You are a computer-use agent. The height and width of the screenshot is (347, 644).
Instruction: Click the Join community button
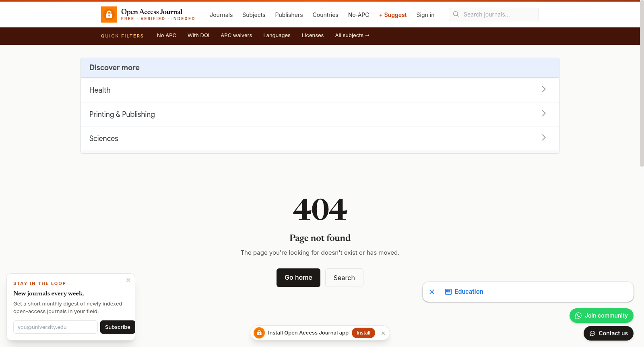pyautogui.click(x=601, y=316)
